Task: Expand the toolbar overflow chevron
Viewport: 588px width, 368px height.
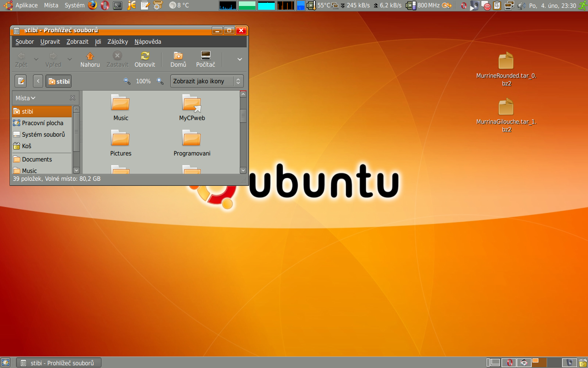Action: (239, 59)
